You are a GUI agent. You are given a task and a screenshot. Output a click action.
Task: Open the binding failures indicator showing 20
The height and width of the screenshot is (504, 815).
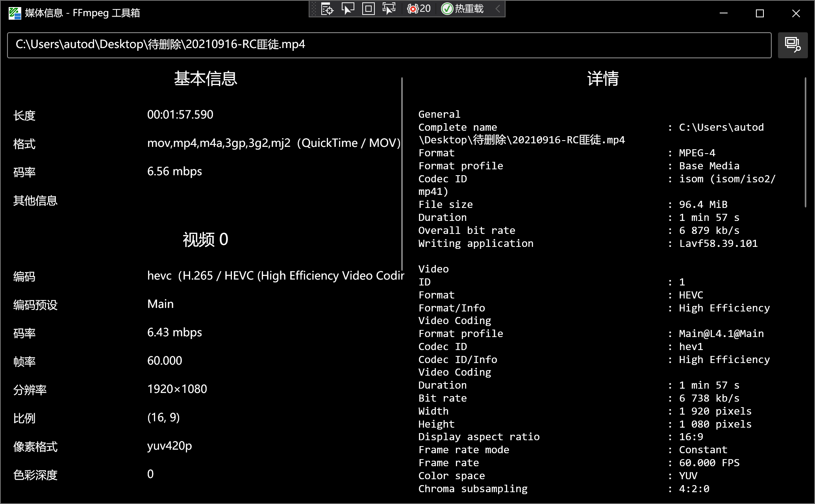pyautogui.click(x=419, y=9)
